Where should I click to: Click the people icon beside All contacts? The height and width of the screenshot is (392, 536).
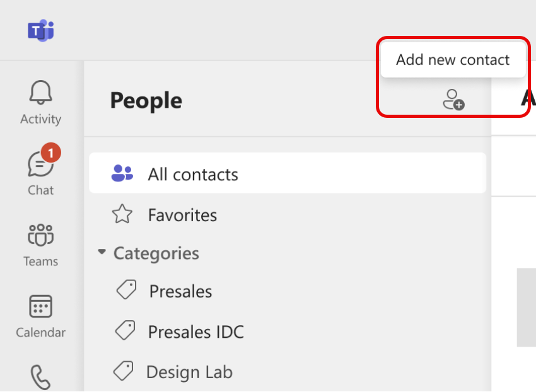(x=122, y=173)
